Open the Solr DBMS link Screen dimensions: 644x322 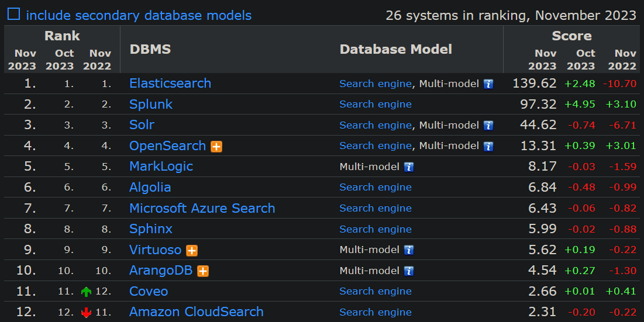click(142, 124)
